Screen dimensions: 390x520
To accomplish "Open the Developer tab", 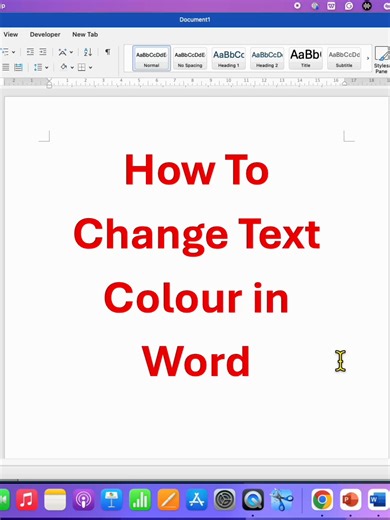I will 45,34.
